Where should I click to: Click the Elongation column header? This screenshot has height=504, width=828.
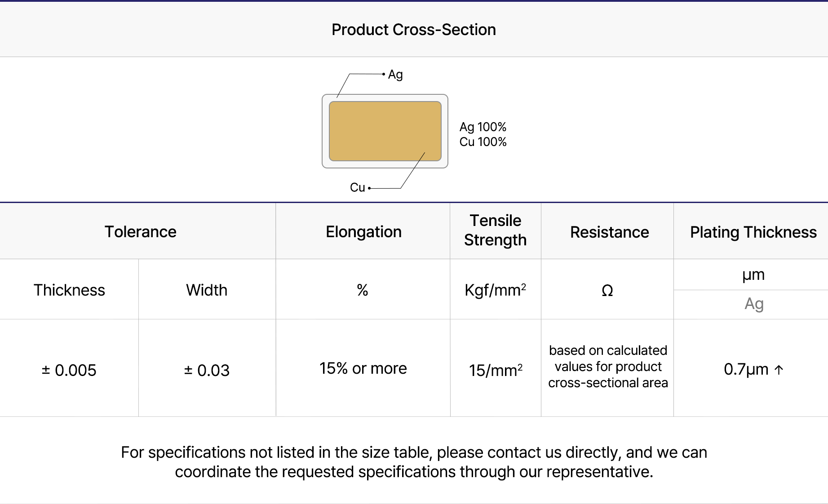click(x=363, y=232)
